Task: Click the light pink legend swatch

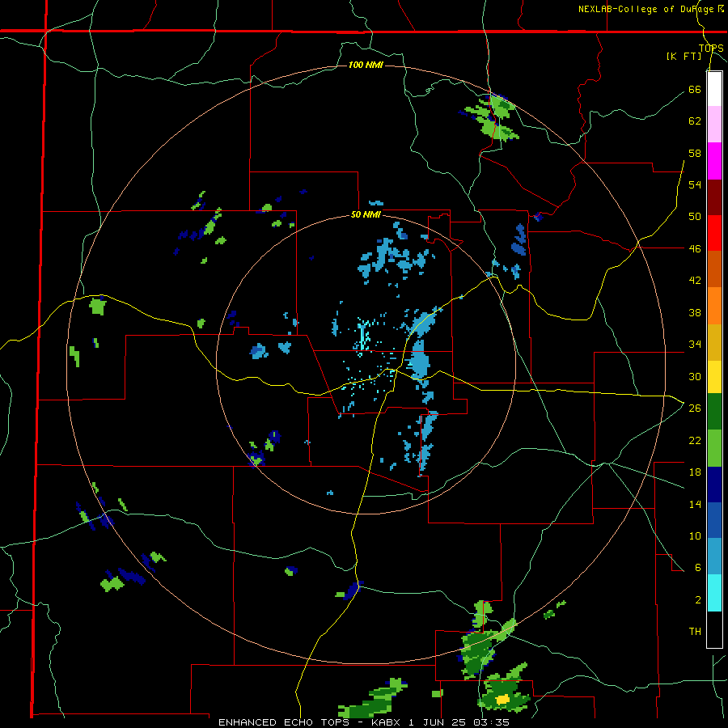Action: pyautogui.click(x=714, y=125)
